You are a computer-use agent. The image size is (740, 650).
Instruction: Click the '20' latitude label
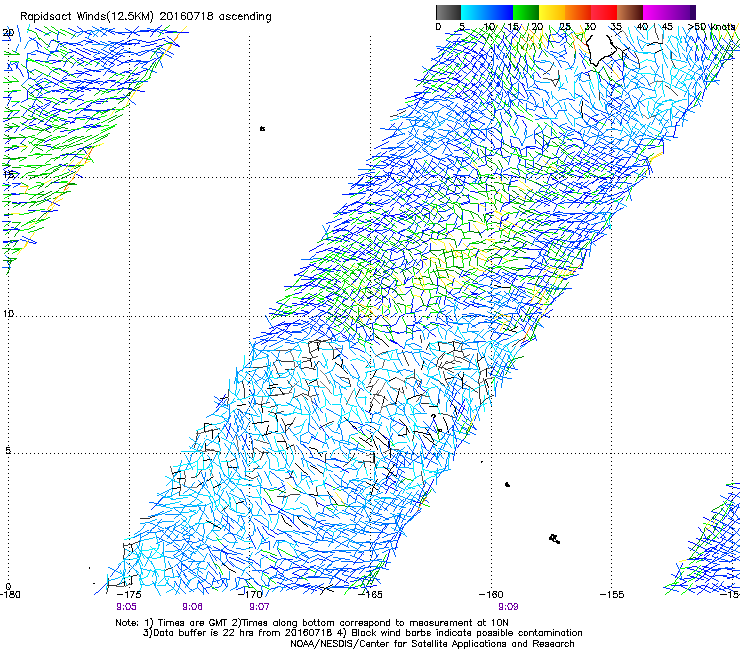click(8, 33)
